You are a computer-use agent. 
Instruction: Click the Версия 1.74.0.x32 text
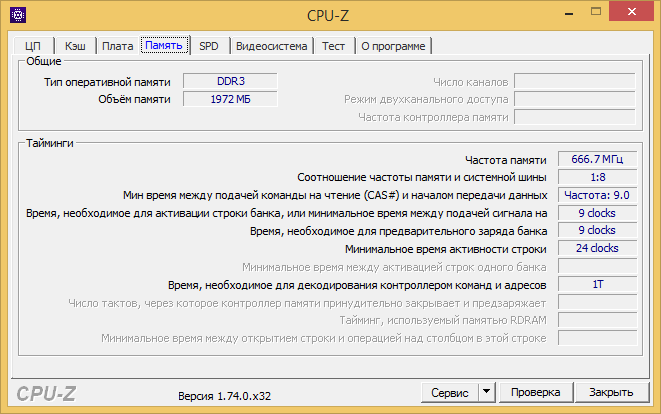224,396
